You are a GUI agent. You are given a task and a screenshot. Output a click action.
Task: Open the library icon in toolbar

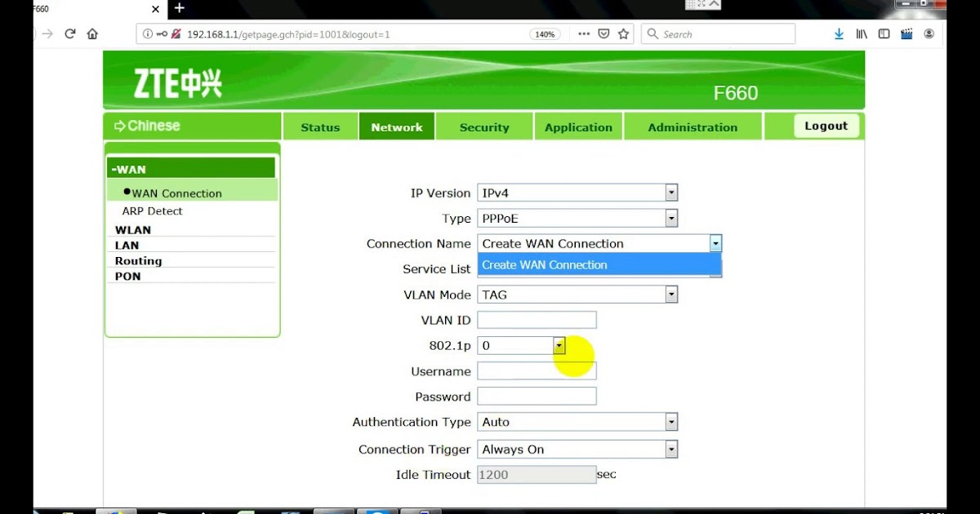click(x=862, y=34)
